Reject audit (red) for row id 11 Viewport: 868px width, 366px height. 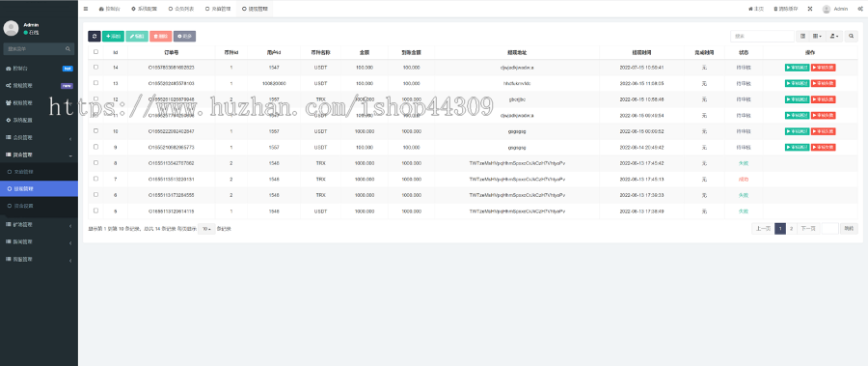[824, 115]
